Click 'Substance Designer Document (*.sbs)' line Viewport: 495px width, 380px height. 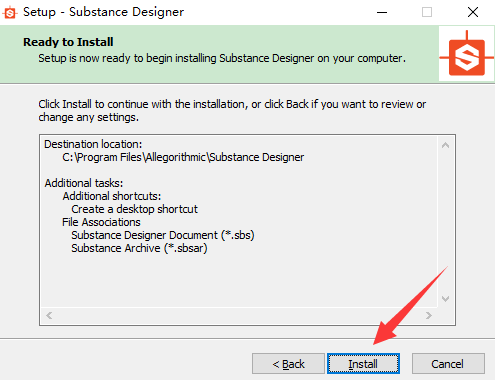pyautogui.click(x=163, y=235)
